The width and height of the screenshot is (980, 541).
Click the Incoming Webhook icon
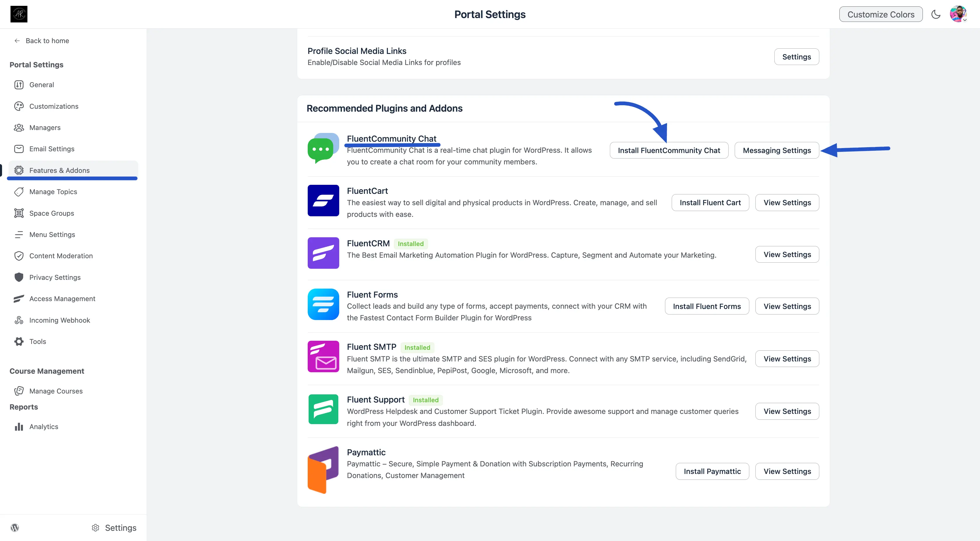(x=19, y=320)
